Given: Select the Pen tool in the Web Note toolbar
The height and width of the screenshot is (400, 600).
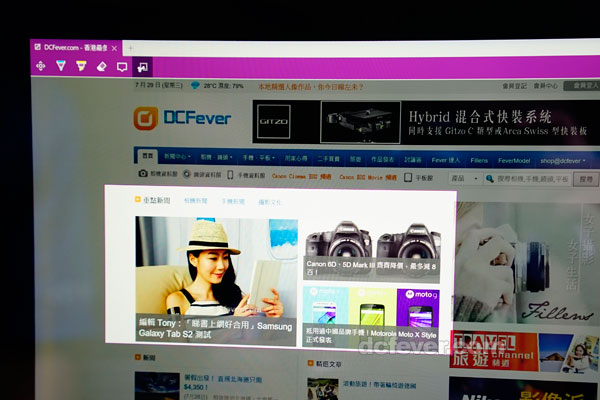Looking at the screenshot, I should [61, 66].
